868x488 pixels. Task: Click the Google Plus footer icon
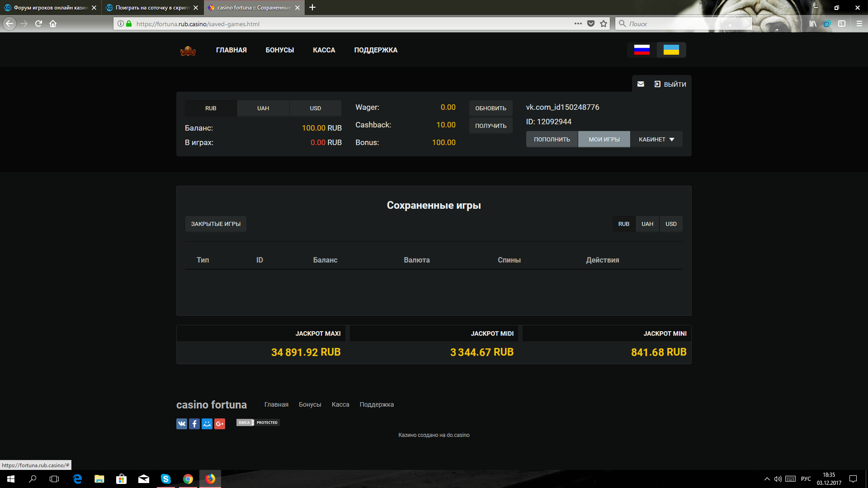(220, 423)
